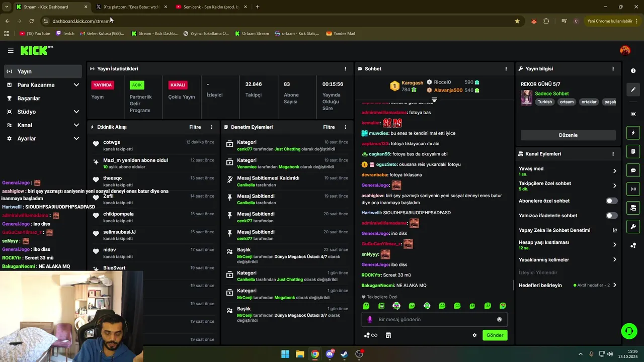644x362 pixels.
Task: Click the green Gönder button
Action: 495,335
